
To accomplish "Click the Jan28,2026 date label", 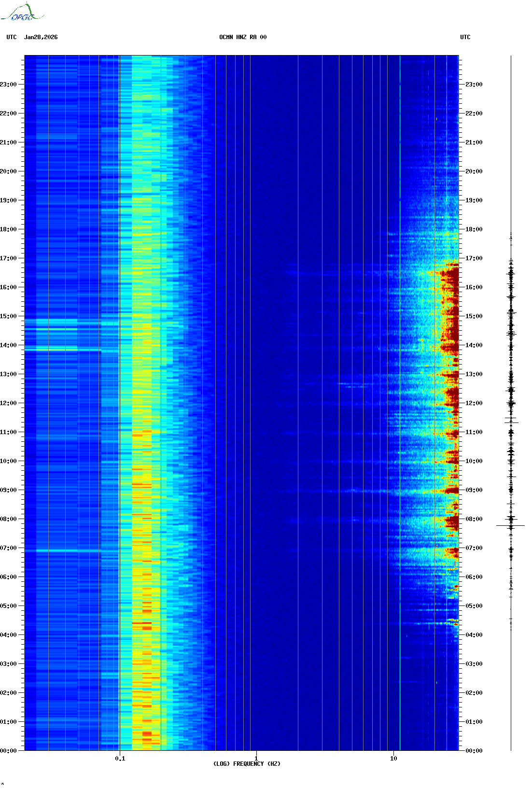I will tap(41, 37).
